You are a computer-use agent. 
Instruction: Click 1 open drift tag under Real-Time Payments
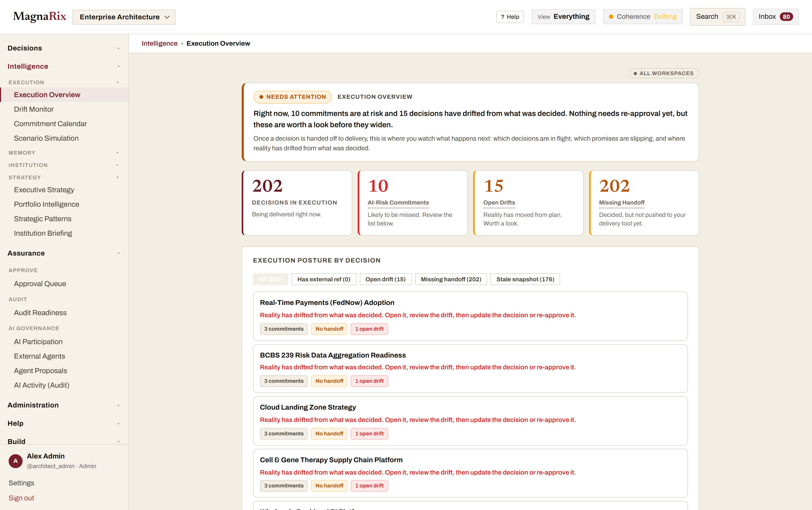(369, 329)
